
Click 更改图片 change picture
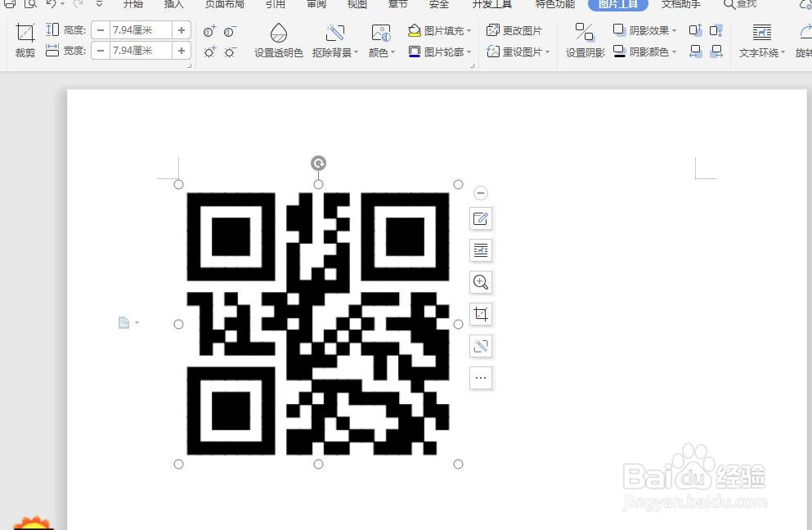pos(514,30)
